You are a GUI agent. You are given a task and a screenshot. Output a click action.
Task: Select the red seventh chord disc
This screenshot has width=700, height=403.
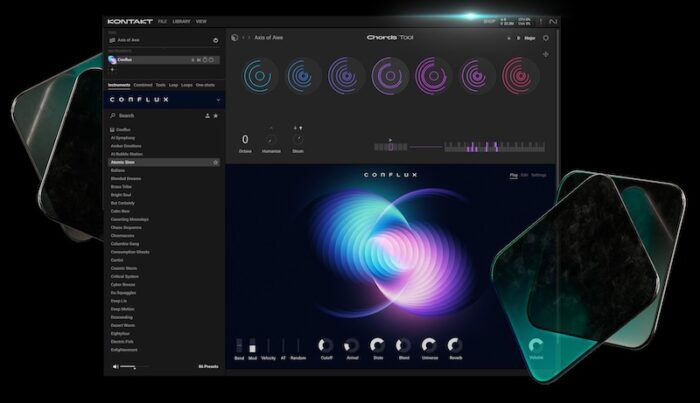coord(520,75)
